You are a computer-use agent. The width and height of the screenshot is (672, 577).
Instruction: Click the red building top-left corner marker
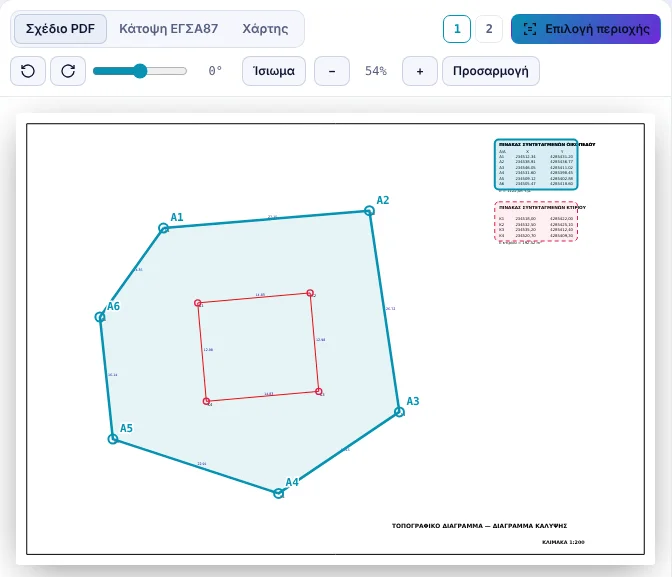(198, 303)
